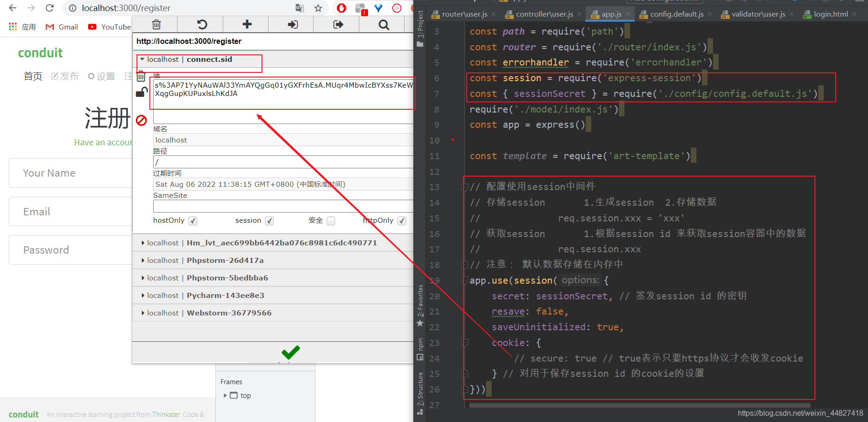This screenshot has width=868, height=422.
Task: Delete connect.sid cookie via small trash icon
Action: [x=141, y=77]
